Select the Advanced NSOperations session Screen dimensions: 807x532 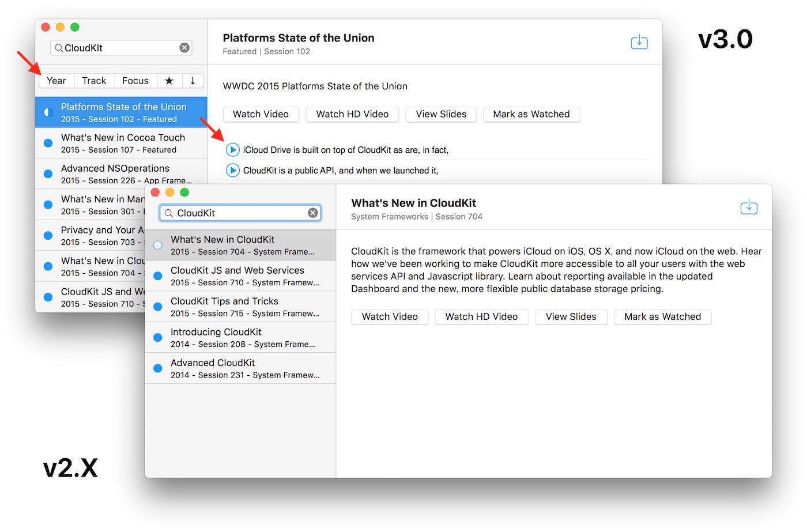[x=121, y=173]
